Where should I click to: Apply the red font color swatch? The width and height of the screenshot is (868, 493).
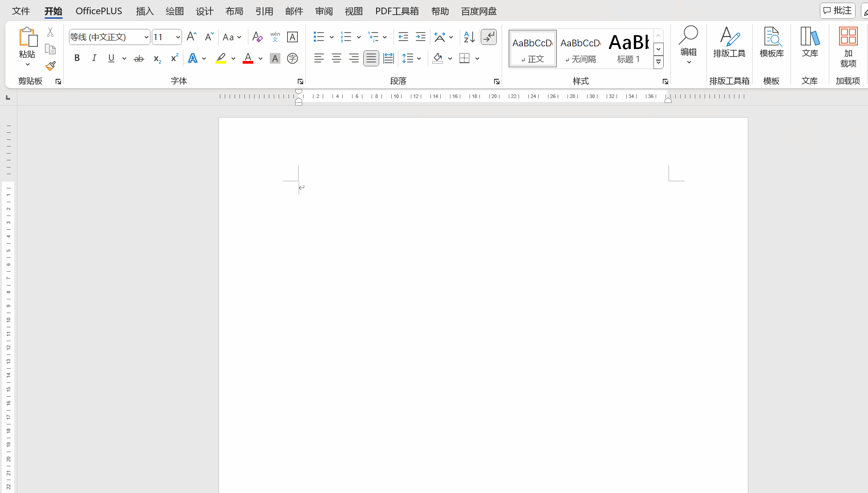[x=248, y=58]
